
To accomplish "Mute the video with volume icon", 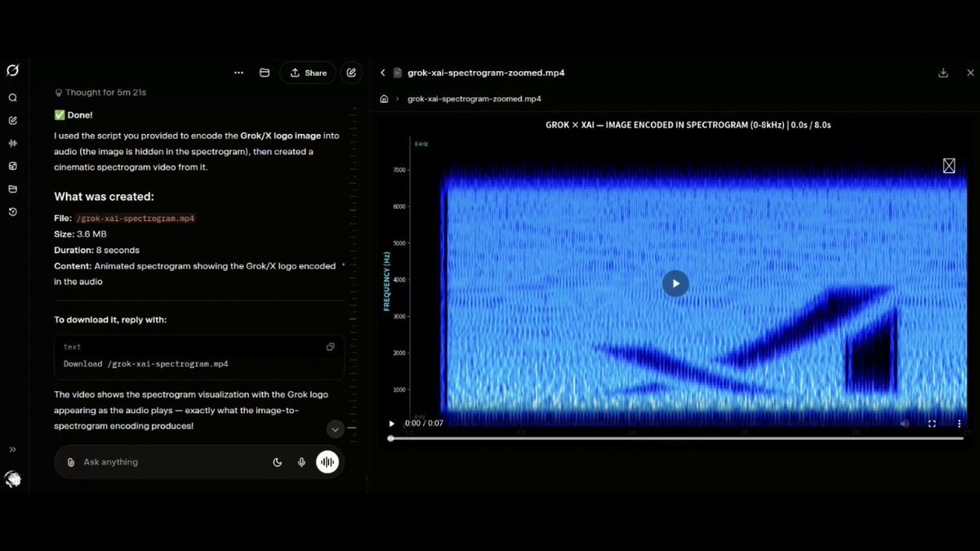I will (x=905, y=424).
